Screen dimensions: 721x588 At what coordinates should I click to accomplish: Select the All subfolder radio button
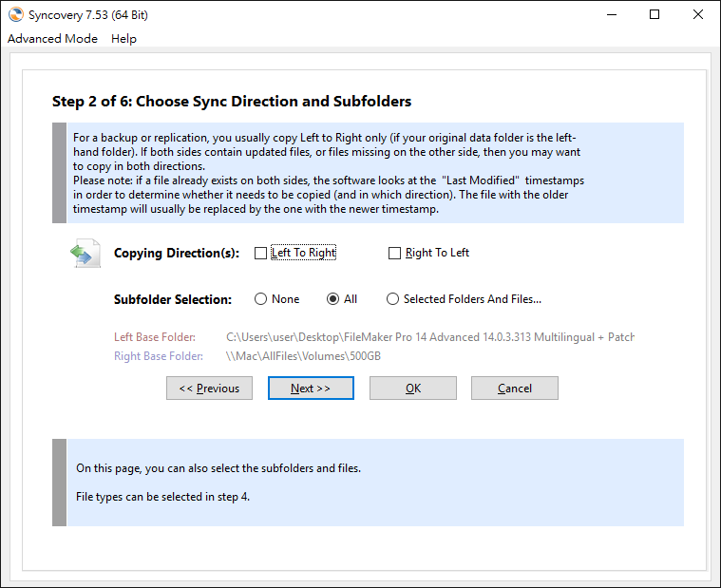pyautogui.click(x=332, y=299)
